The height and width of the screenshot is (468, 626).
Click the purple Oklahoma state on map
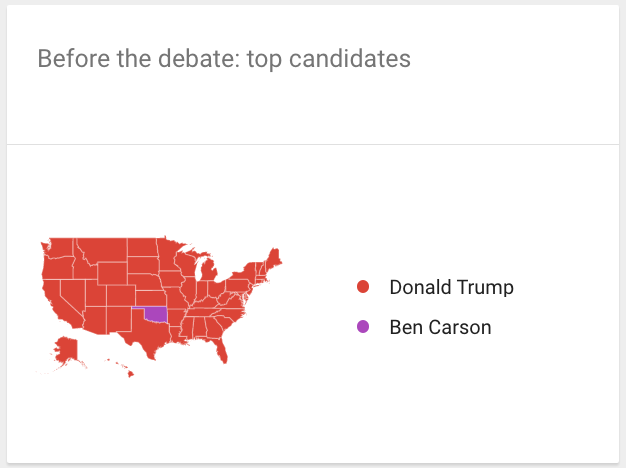click(157, 313)
